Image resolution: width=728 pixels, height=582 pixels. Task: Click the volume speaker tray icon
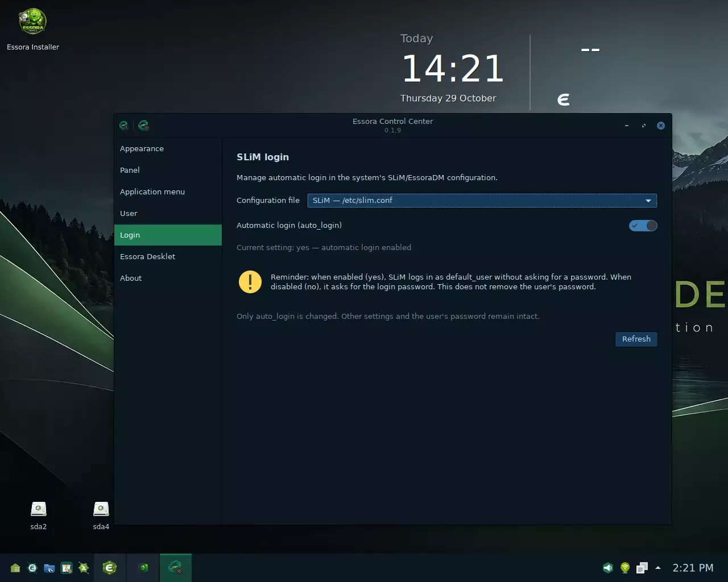[x=608, y=568]
